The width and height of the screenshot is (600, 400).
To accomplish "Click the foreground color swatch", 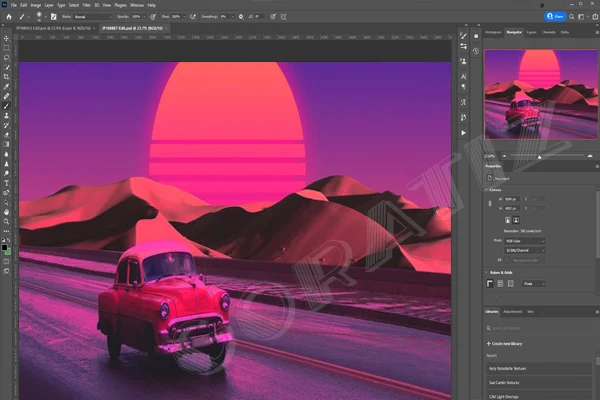I will pyautogui.click(x=4, y=248).
